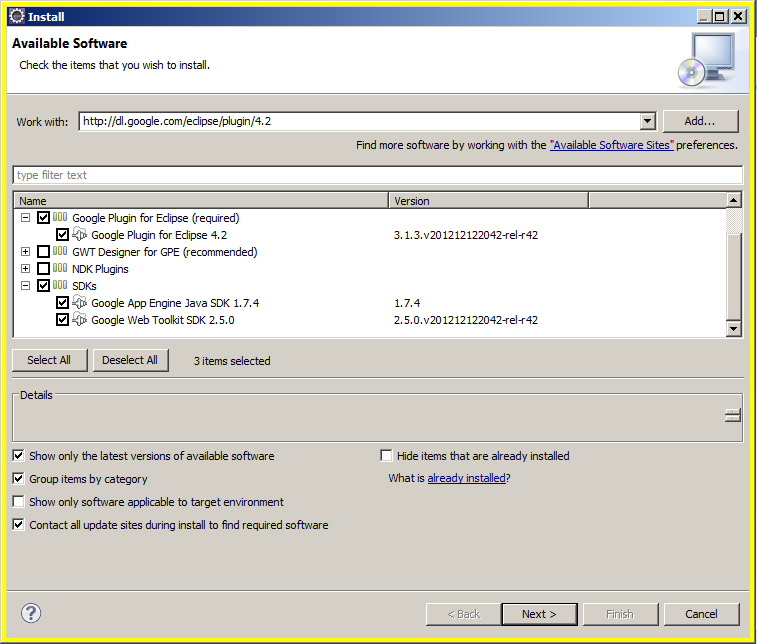The image size is (757, 644).
Task: Uncheck the SDKs category checkbox
Action: (43, 285)
